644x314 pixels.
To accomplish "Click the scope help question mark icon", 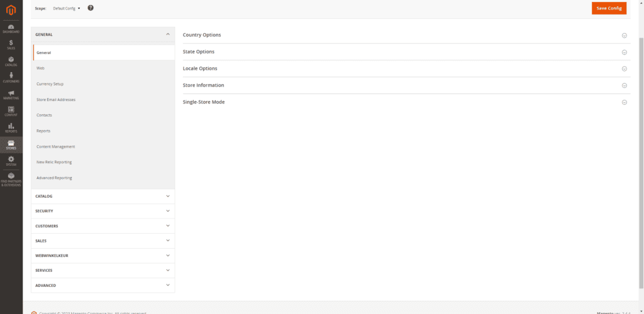I will [x=91, y=8].
